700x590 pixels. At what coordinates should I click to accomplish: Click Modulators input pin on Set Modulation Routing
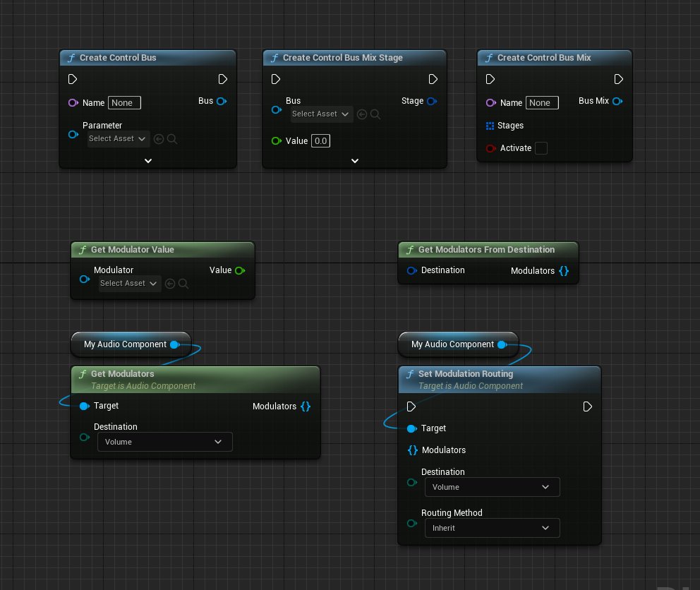tap(413, 450)
